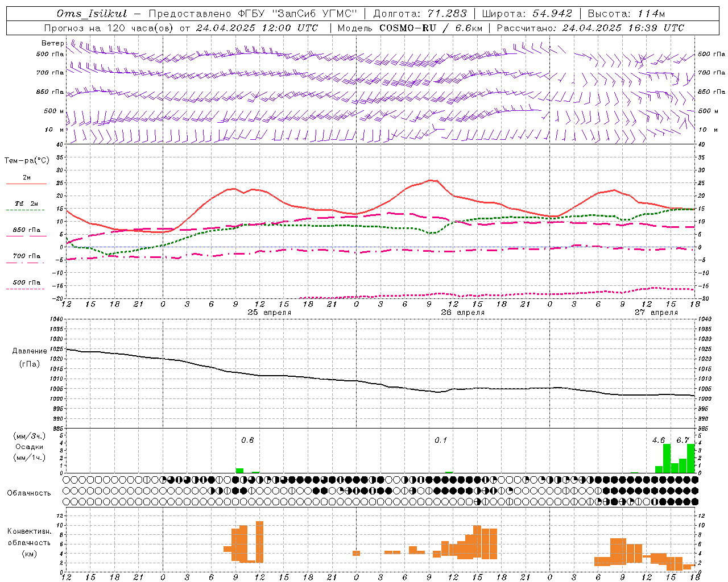Click the red 2м temperature legend line

click(x=26, y=184)
